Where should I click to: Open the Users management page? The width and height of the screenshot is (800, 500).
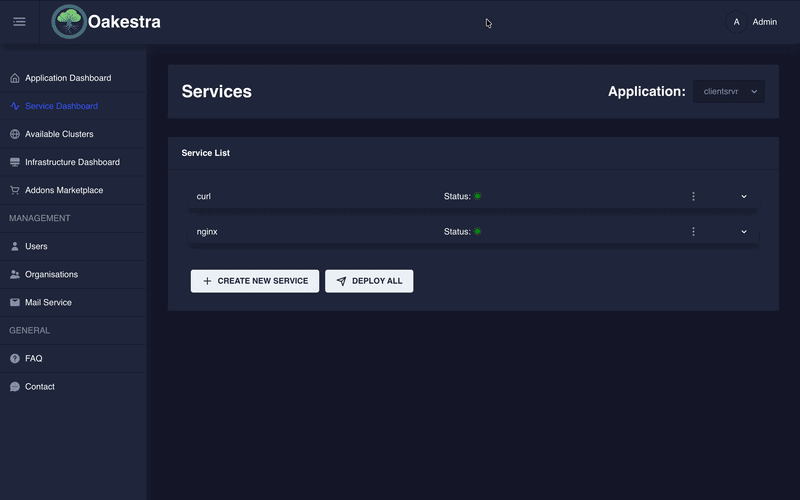pos(36,246)
